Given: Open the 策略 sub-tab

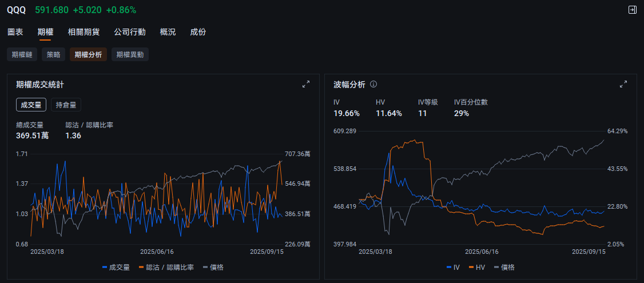Looking at the screenshot, I should point(53,55).
